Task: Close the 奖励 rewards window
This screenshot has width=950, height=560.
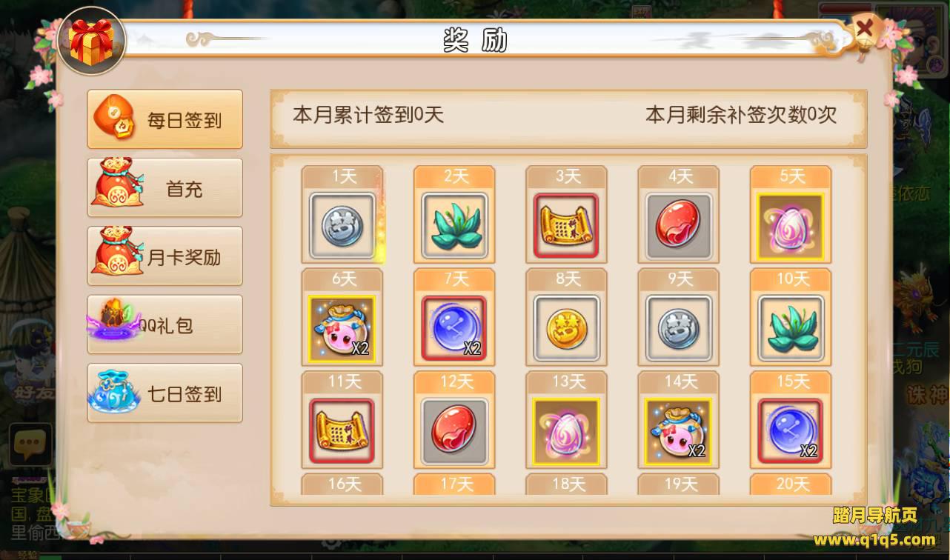Action: point(865,32)
